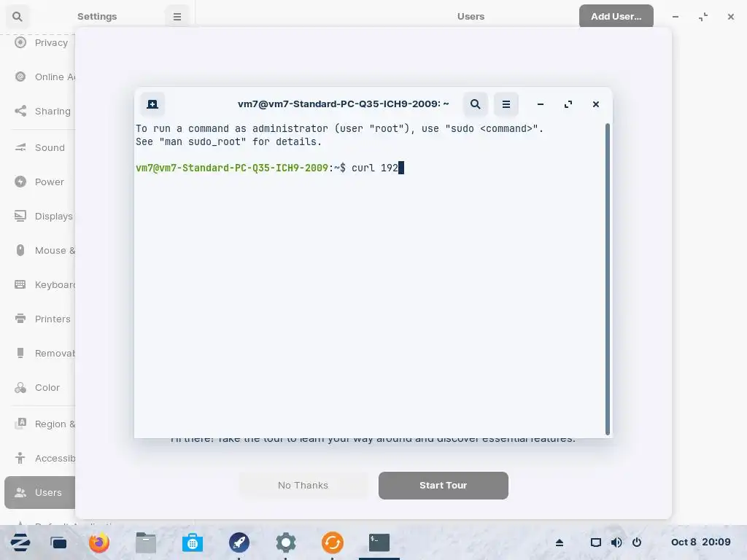This screenshot has width=747, height=560.
Task: Open Printers settings
Action: pyautogui.click(x=40, y=319)
